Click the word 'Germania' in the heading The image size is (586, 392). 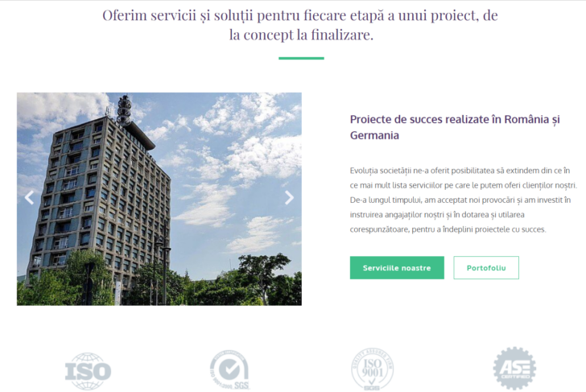(374, 135)
